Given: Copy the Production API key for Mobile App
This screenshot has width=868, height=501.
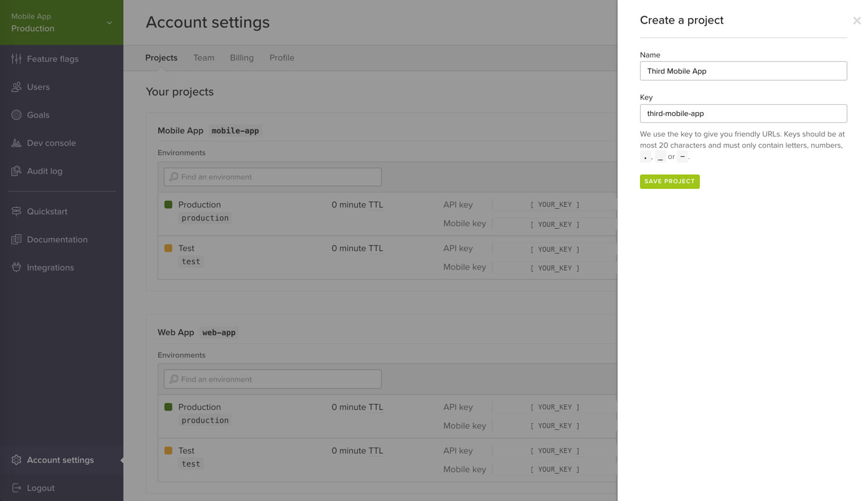Looking at the screenshot, I should [x=554, y=204].
